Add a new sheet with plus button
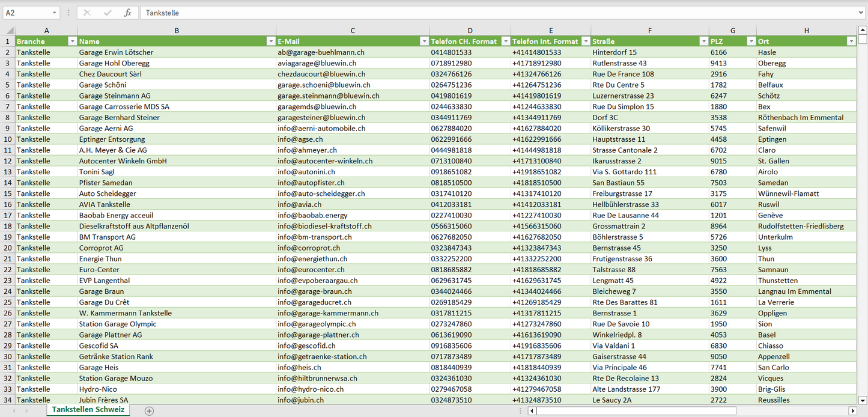This screenshot has width=868, height=417. [x=149, y=411]
